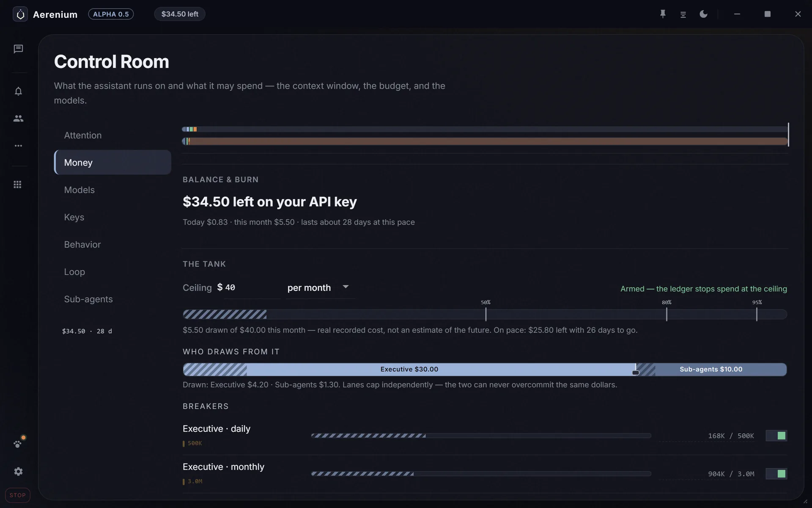The image size is (812, 508).
Task: Toggle the Executive monthly breaker switch
Action: [x=776, y=474]
